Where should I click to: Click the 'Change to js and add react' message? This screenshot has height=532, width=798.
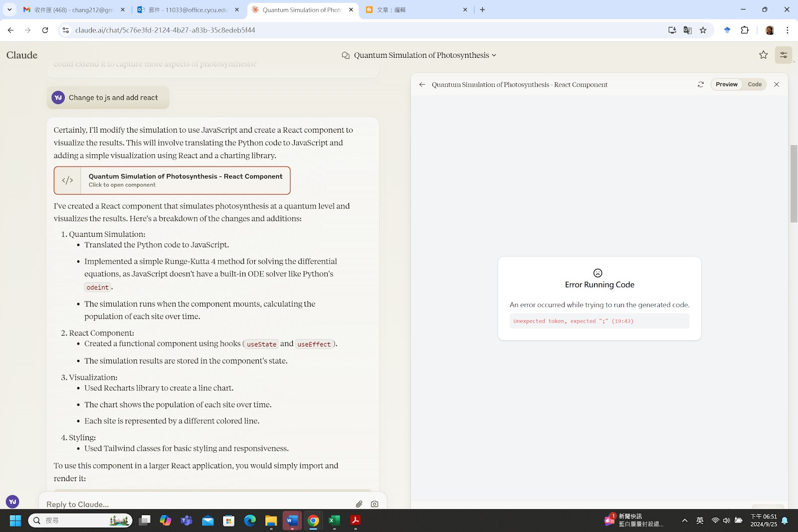(108, 98)
